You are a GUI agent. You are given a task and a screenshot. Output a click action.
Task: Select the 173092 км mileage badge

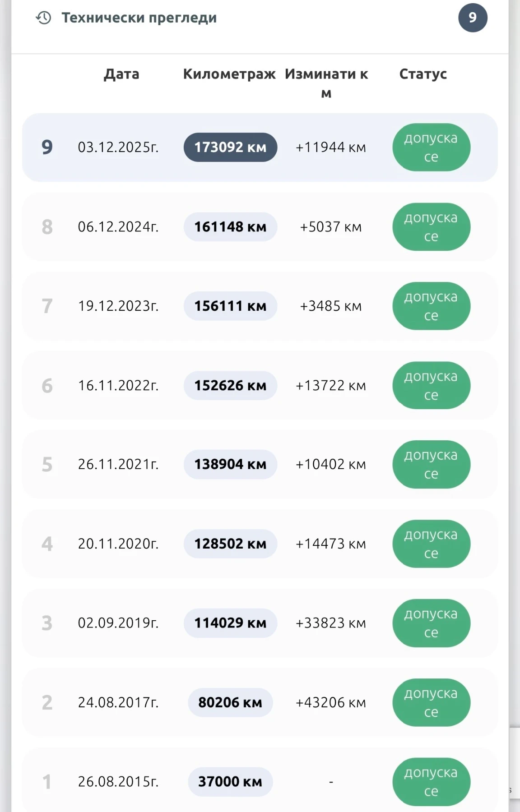click(x=230, y=148)
